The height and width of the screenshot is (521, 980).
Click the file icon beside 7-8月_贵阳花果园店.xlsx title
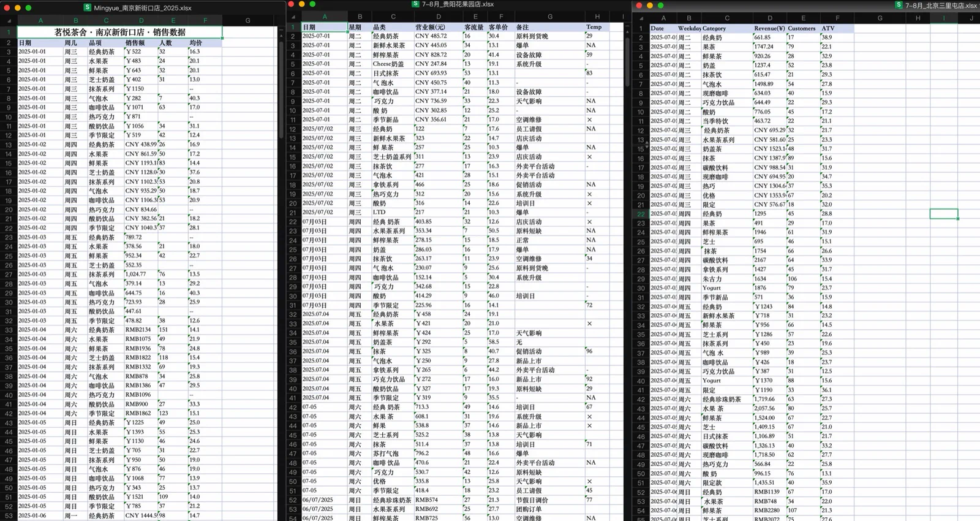pos(415,4)
